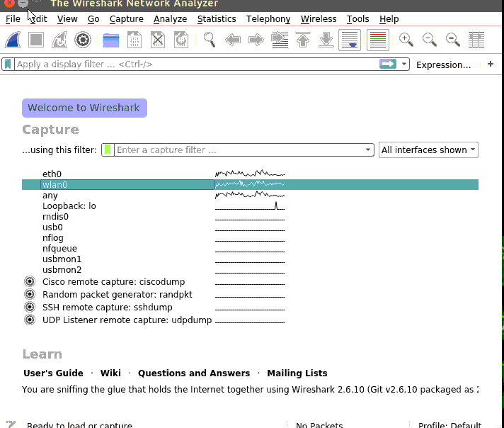Open the File menu
504x428 pixels.
pyautogui.click(x=13, y=19)
